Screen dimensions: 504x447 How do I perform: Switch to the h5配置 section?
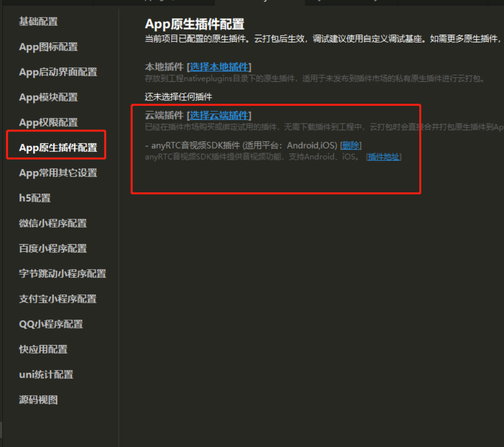[x=34, y=198]
